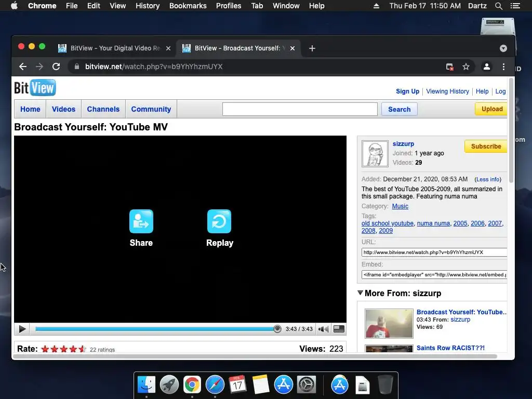Rate the video with the fifth star
Image resolution: width=532 pixels, height=399 pixels.
click(82, 349)
